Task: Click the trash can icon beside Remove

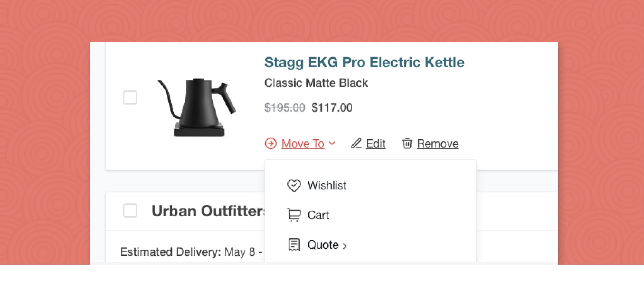Action: click(407, 144)
